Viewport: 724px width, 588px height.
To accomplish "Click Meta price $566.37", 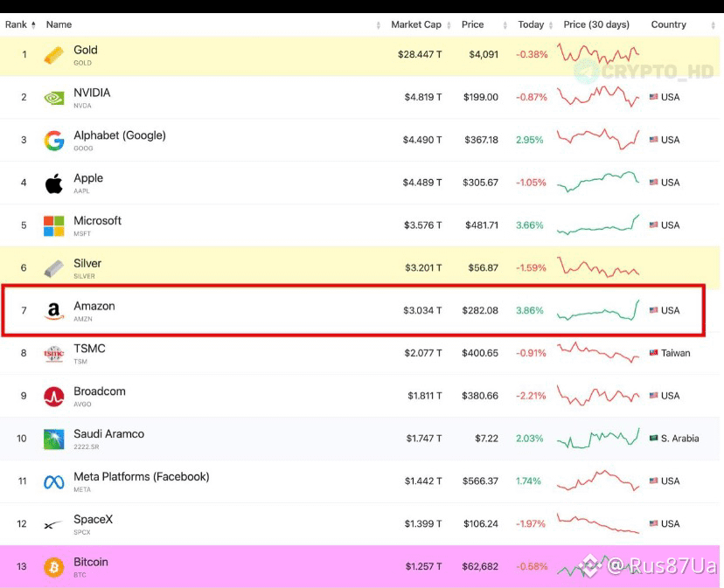I will pyautogui.click(x=480, y=481).
